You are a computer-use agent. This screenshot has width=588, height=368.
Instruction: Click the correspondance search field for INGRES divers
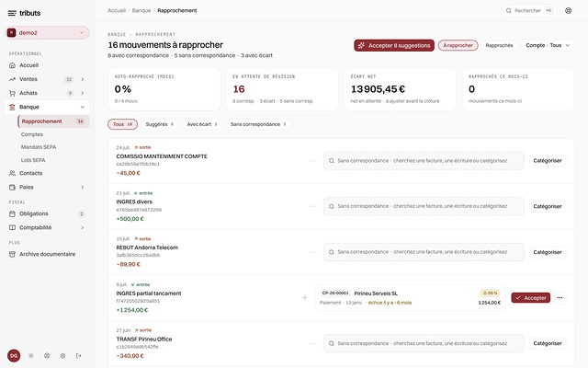point(424,206)
